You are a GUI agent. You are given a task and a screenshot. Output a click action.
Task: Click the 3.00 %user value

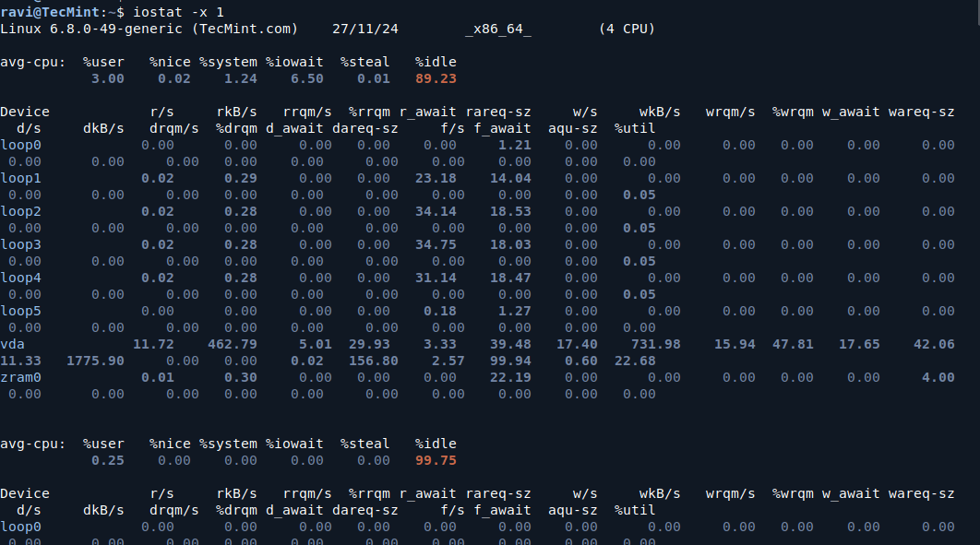click(x=107, y=78)
